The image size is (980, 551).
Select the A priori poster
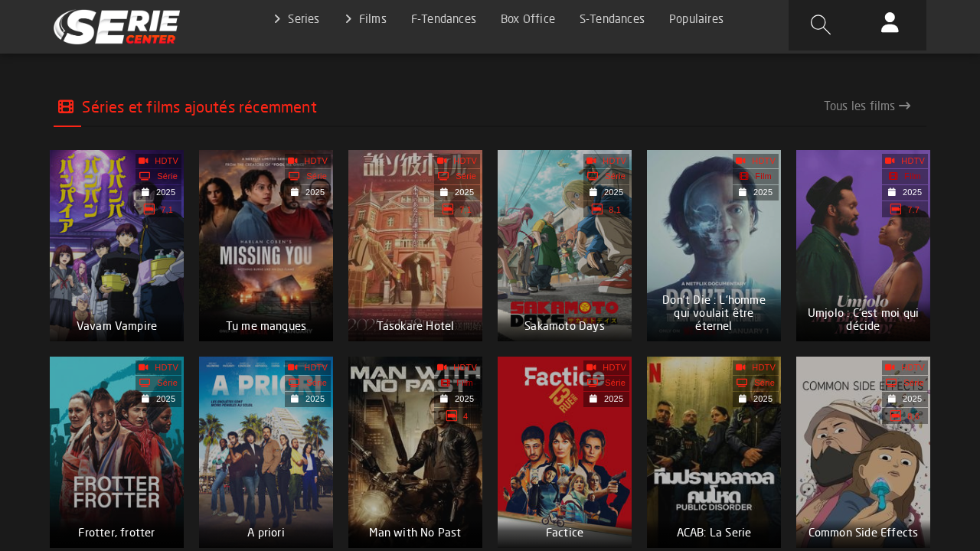click(266, 452)
